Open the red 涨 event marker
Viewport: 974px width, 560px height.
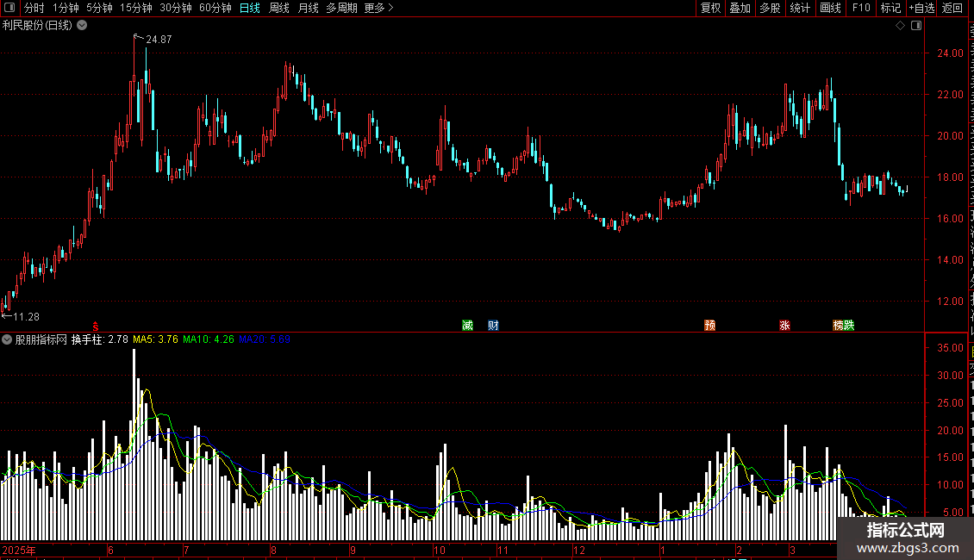pos(784,326)
